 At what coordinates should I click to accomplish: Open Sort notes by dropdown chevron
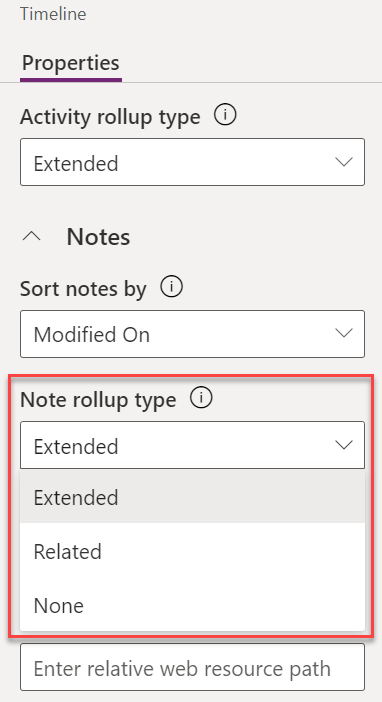344,334
